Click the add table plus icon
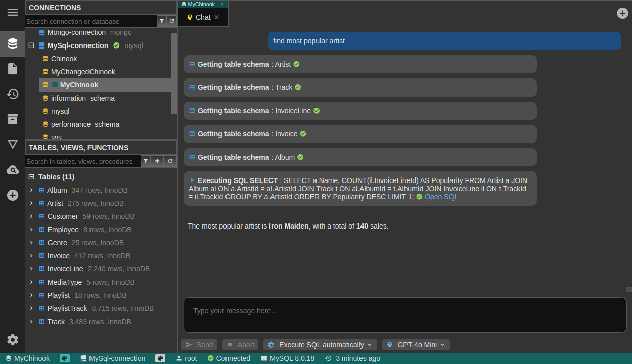 point(157,161)
